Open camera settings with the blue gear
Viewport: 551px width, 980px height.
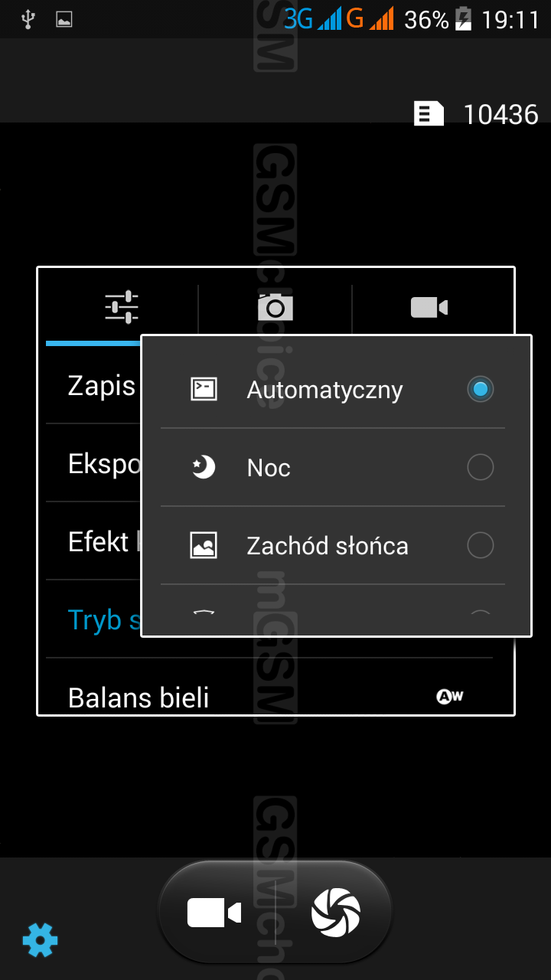tap(40, 939)
